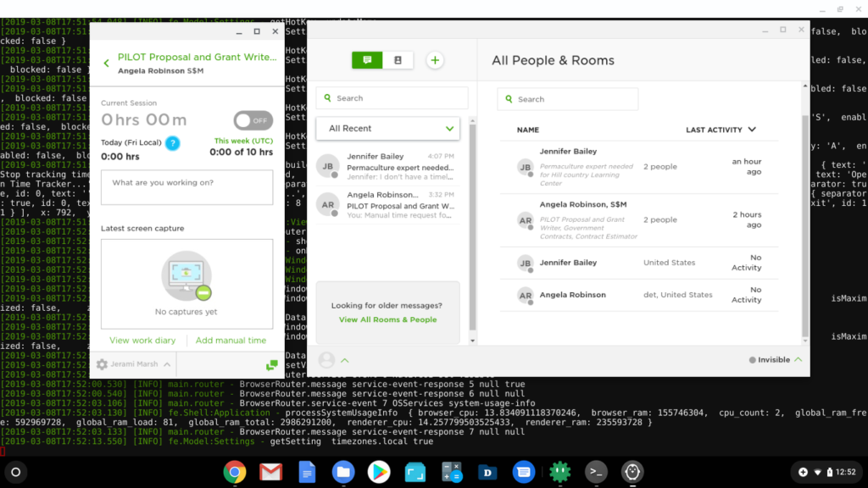868x488 pixels.
Task: Open the Calculator app on shelf
Action: click(452, 472)
